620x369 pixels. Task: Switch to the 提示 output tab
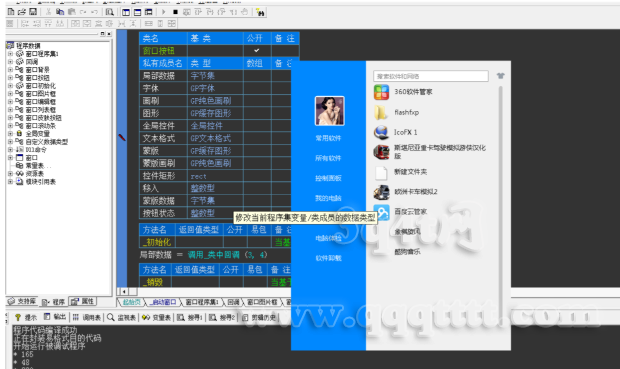click(26, 317)
